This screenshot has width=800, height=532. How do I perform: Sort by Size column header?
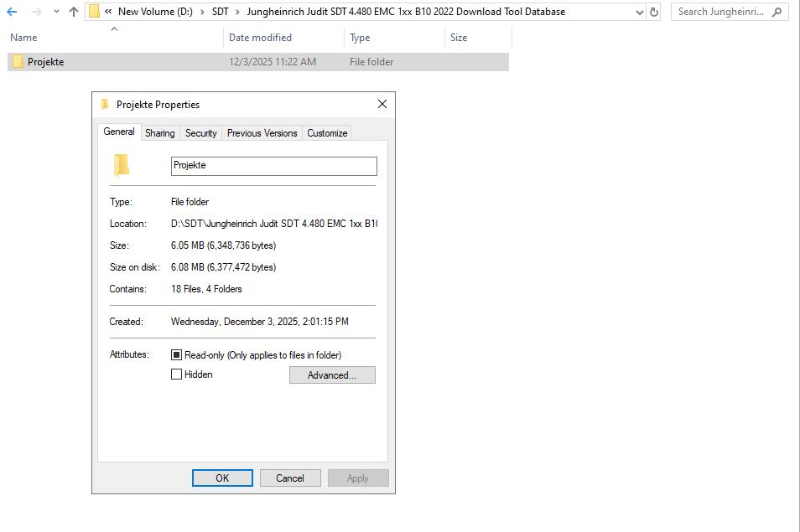(x=458, y=37)
